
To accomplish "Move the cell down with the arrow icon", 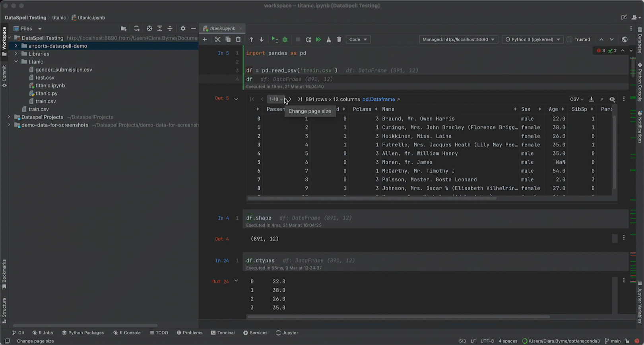I will (x=262, y=39).
